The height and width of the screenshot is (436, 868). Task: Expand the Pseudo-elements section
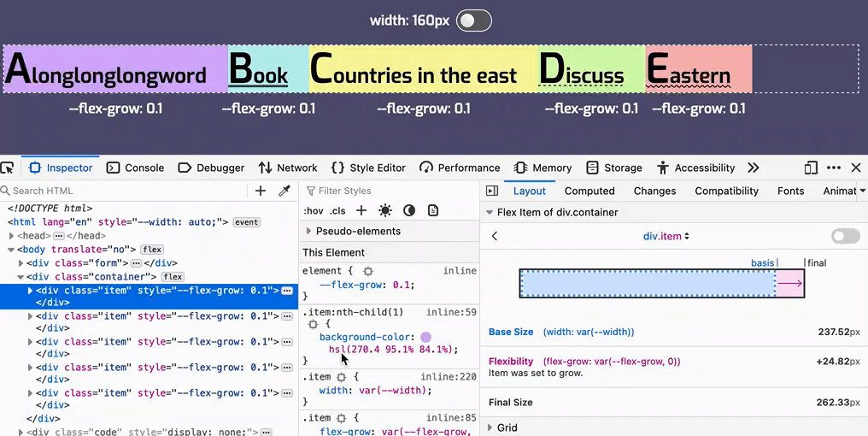[309, 231]
